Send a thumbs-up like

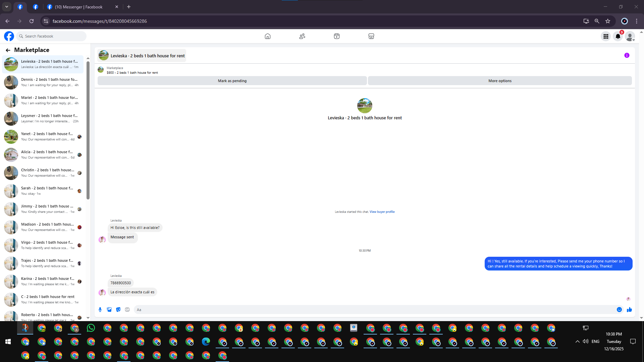tap(629, 310)
